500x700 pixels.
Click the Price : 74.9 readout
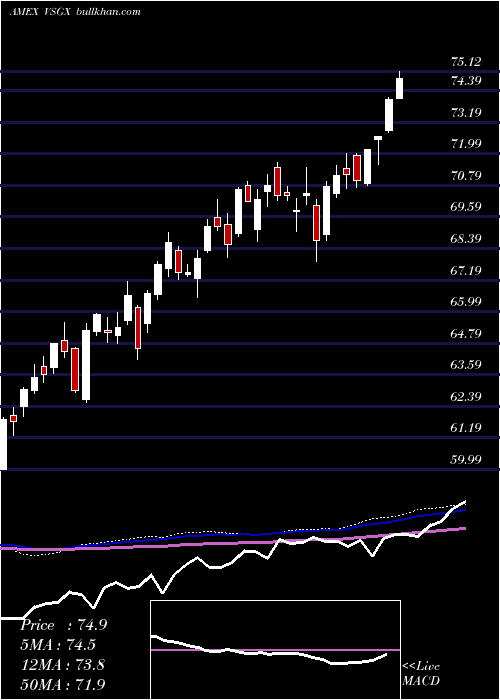[x=64, y=625]
